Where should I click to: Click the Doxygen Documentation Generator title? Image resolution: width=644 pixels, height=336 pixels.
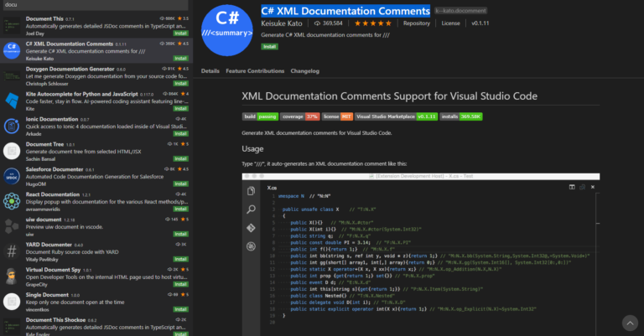tap(70, 69)
